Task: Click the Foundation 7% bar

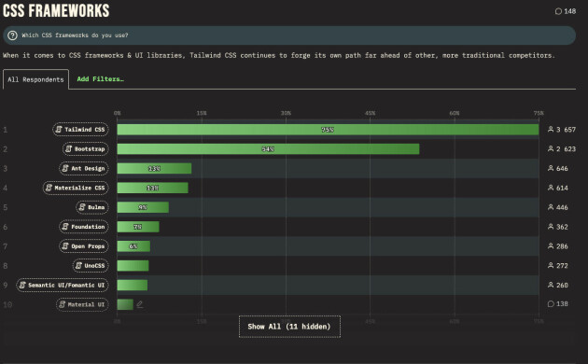Action: 138,227
